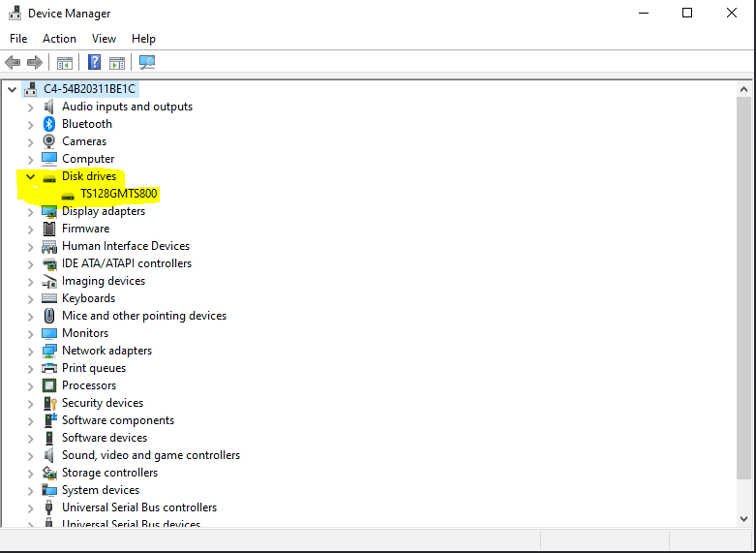Select the Security devices entry

[x=103, y=403]
